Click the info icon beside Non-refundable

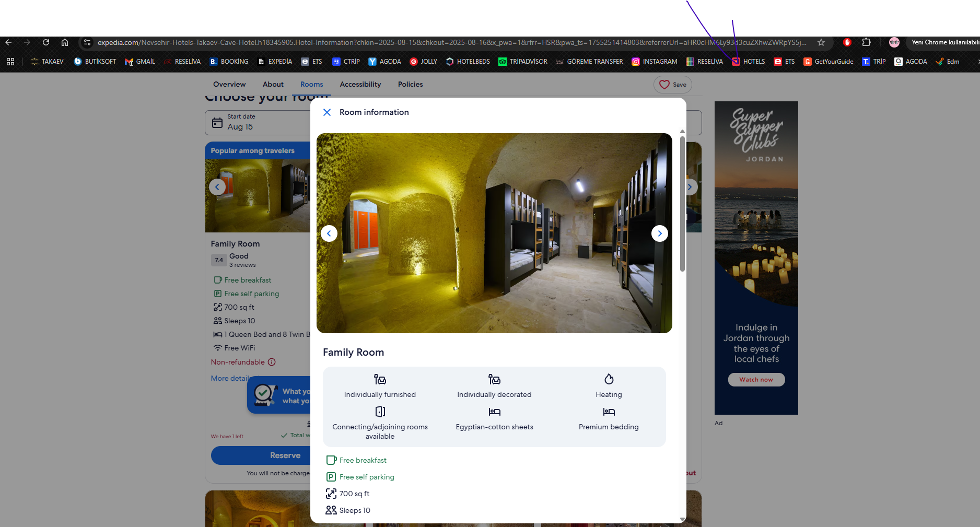click(272, 362)
